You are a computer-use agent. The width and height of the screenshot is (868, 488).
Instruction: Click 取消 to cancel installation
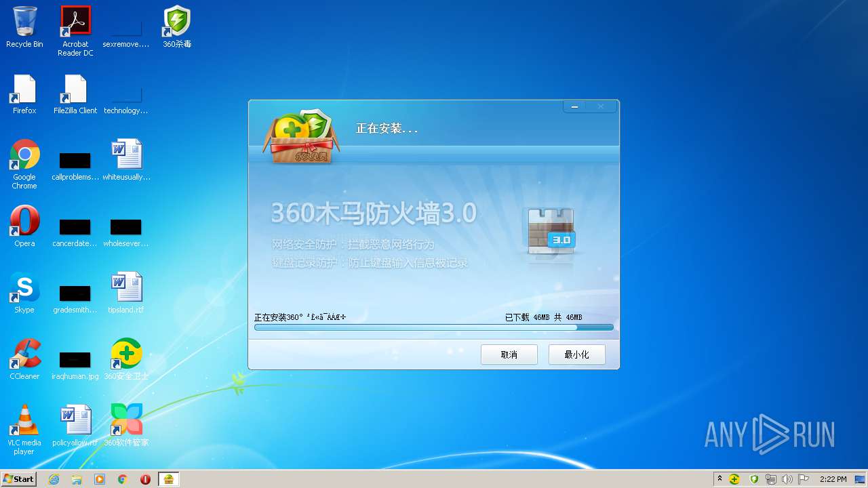(509, 354)
